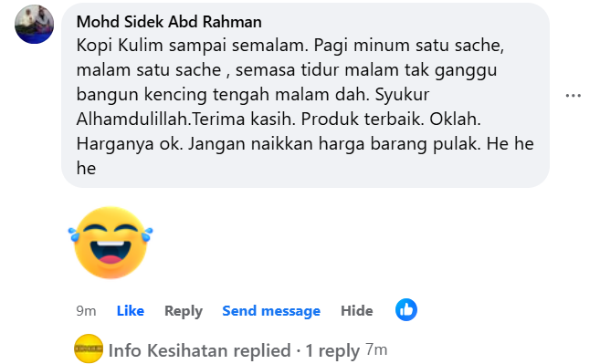This screenshot has width=600, height=364.
Task: Expand the Info Kesihatan replied thread
Action: [234, 350]
